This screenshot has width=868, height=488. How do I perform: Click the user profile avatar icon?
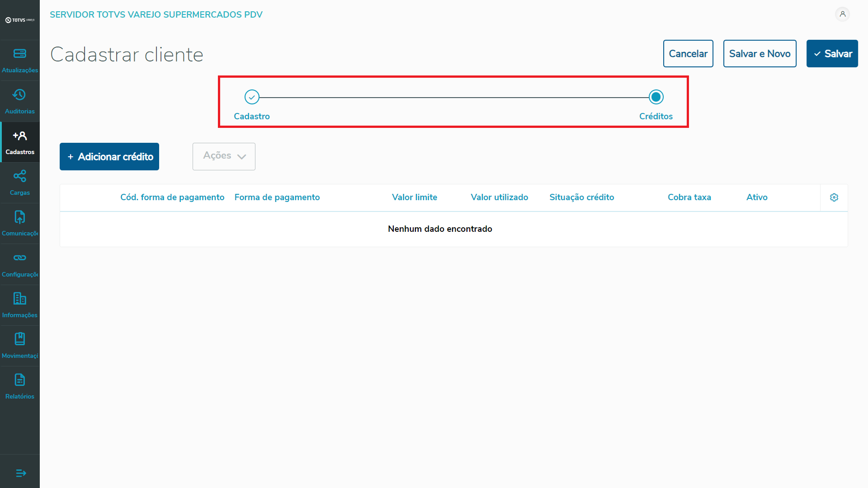pyautogui.click(x=842, y=14)
